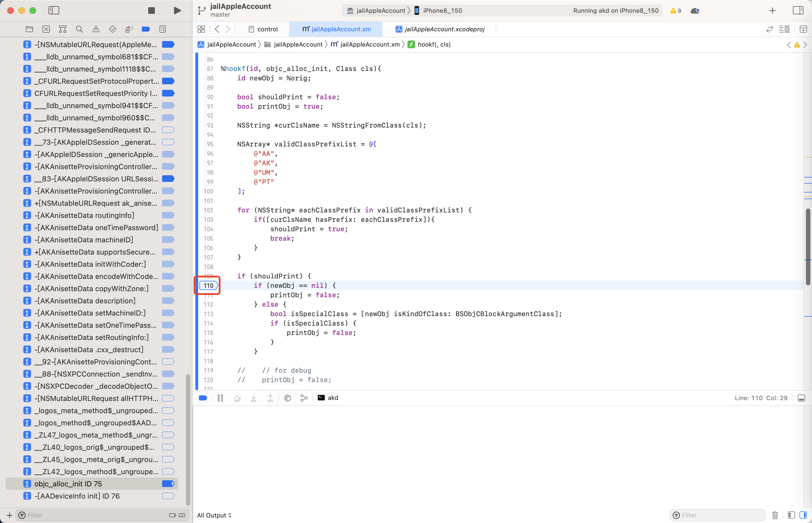Enable the -[AADeviceInfo init] ID 76 breakpoint
The width and height of the screenshot is (812, 523).
click(168, 496)
